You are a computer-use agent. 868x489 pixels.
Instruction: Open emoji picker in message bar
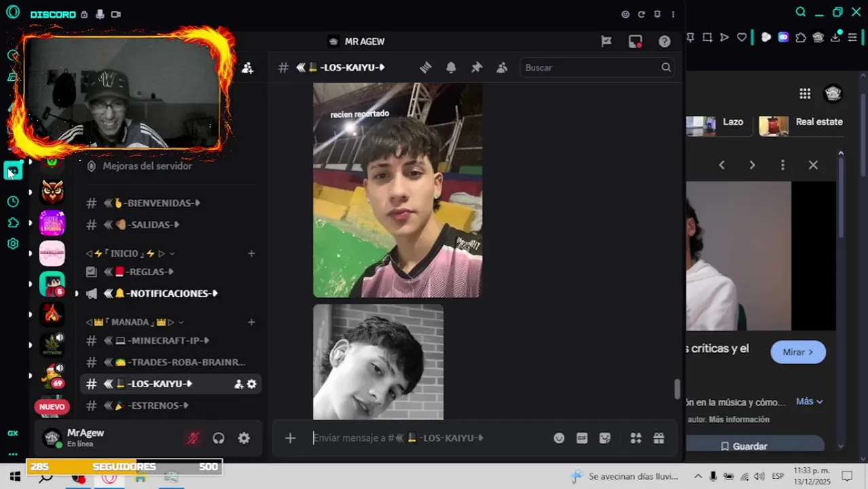pos(559,438)
